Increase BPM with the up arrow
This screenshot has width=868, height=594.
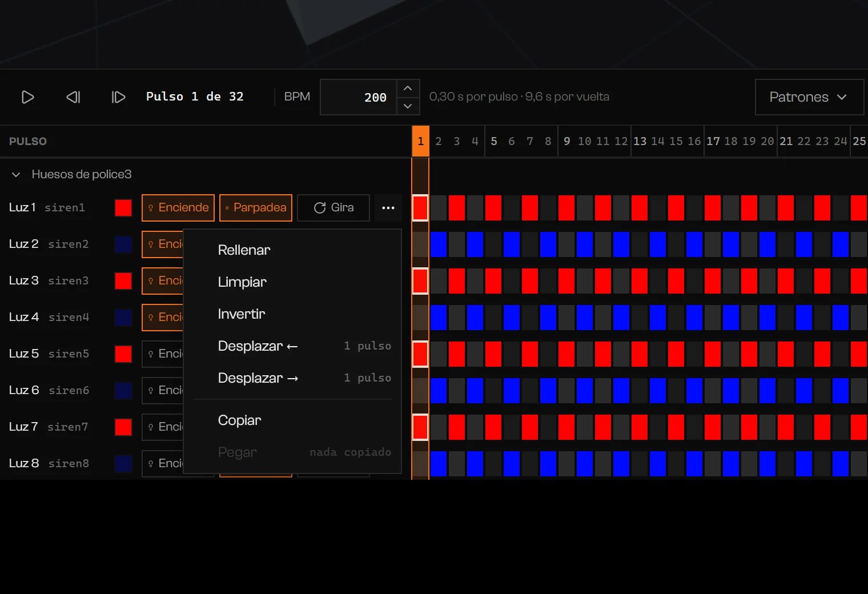[408, 89]
